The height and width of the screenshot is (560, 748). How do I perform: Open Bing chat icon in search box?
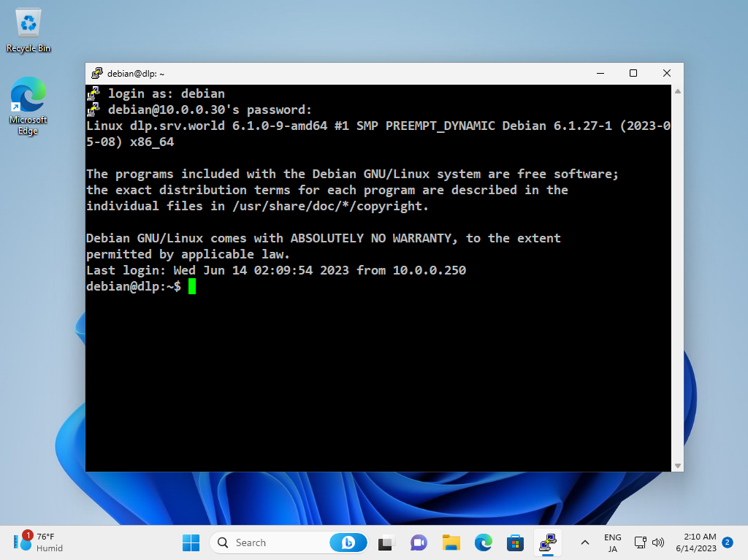(348, 542)
